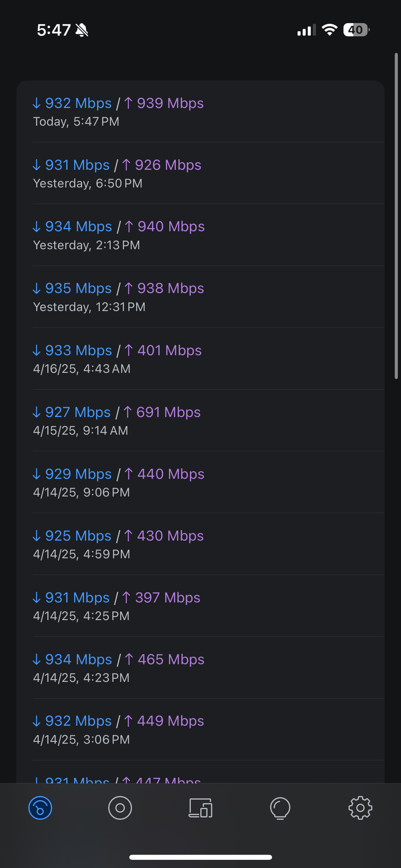Click the vertical scrollbar on right edge

tap(396, 216)
